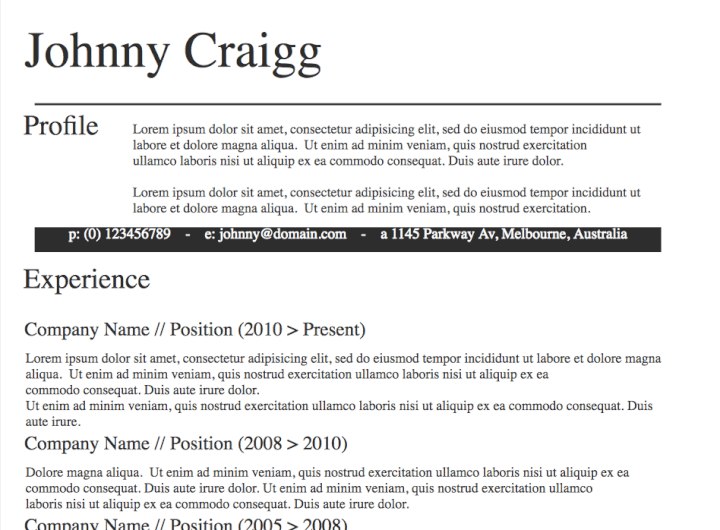Viewport: 720px width, 530px height.
Task: Select the Profile section heading
Action: coord(61,127)
